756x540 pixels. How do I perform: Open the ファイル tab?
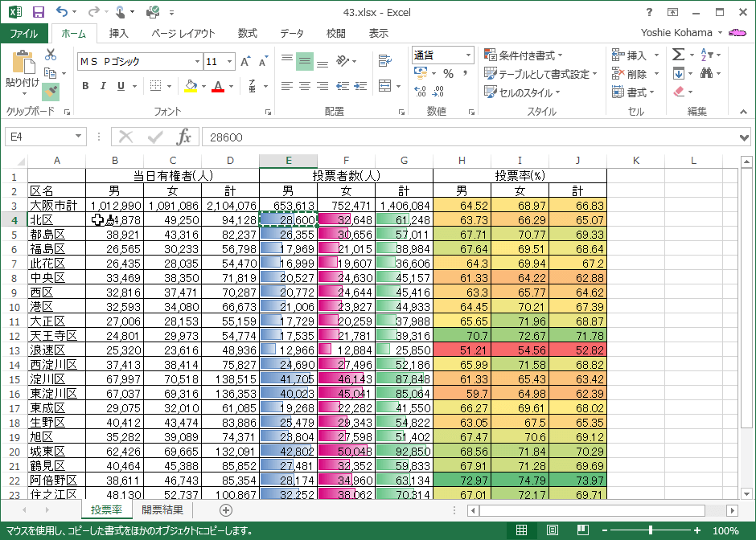[x=24, y=33]
